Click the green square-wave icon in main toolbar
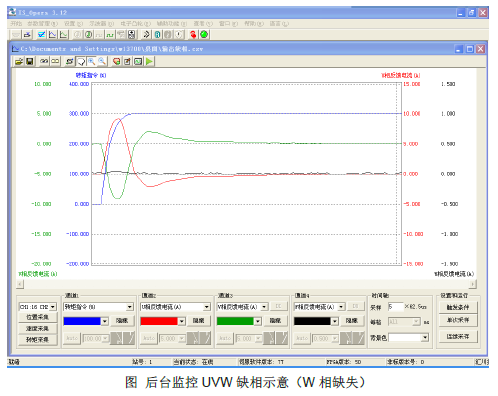Screen dimensions: 498x396 click(x=110, y=34)
